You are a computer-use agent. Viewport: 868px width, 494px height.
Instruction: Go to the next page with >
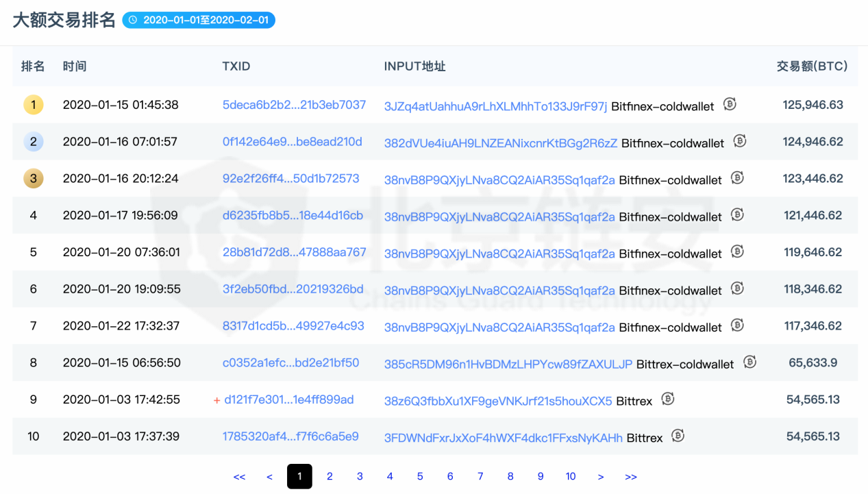pos(601,477)
